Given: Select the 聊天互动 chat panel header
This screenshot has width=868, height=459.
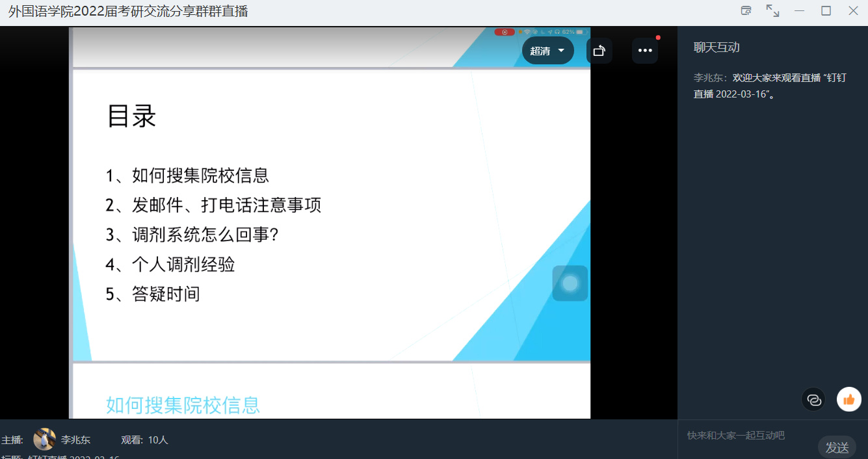Looking at the screenshot, I should point(717,47).
